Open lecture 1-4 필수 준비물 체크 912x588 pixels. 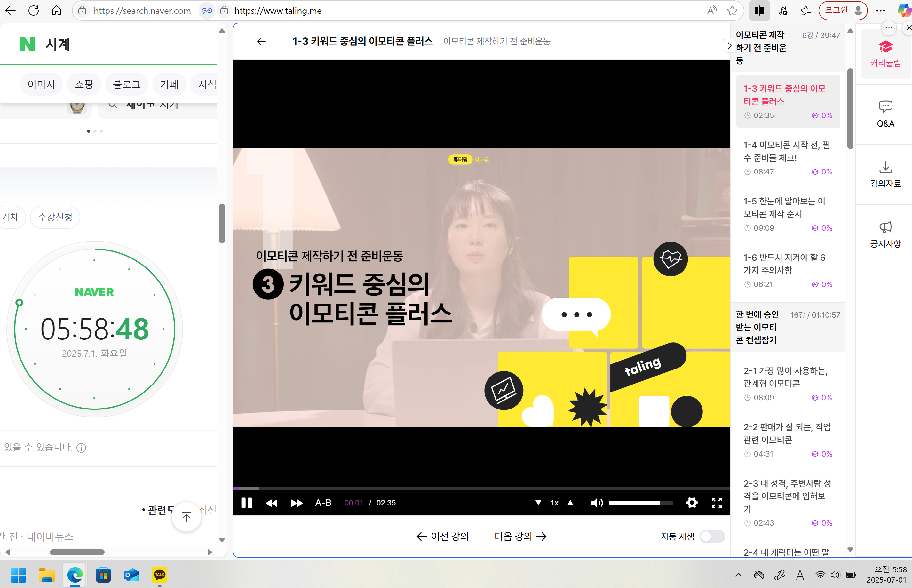[787, 151]
